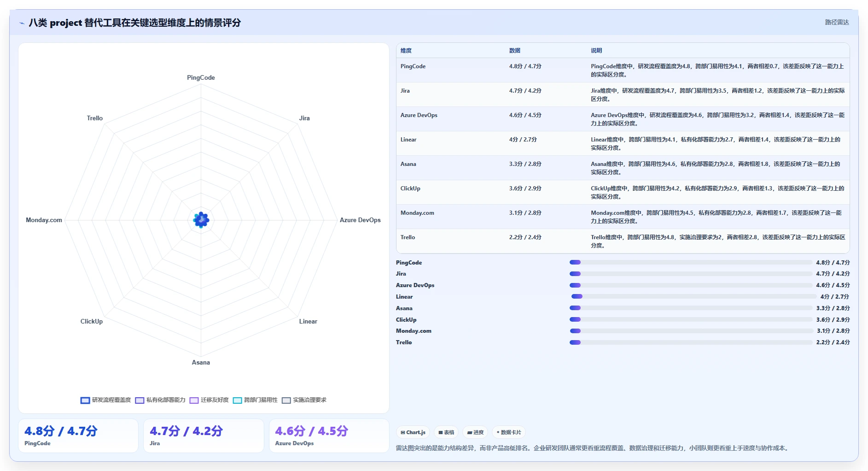This screenshot has height=471, width=868.
Task: Click the Trello row description text in the table
Action: (718, 241)
